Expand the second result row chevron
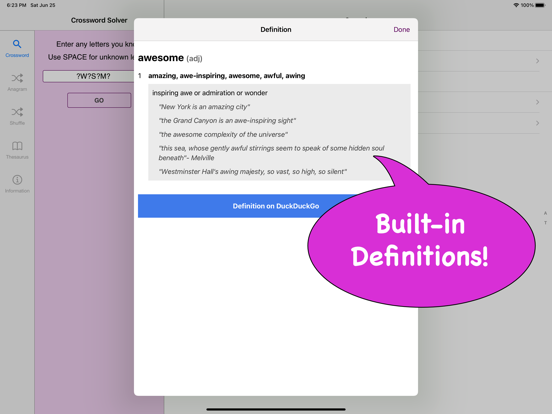The height and width of the screenshot is (414, 552). coord(537,102)
